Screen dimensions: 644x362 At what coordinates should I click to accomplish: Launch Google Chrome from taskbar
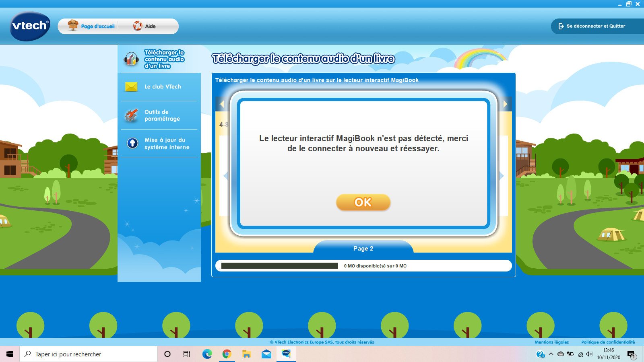coord(227,354)
